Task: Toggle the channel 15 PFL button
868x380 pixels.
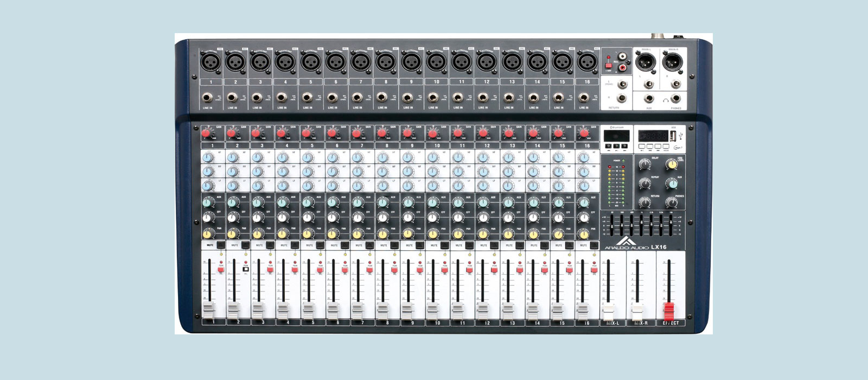Action: pyautogui.click(x=570, y=270)
